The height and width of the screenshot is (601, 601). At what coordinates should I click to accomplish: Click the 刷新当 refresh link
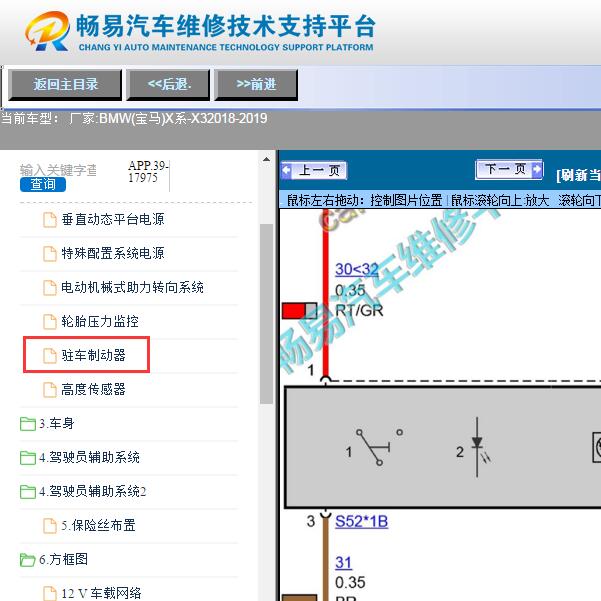(x=578, y=175)
